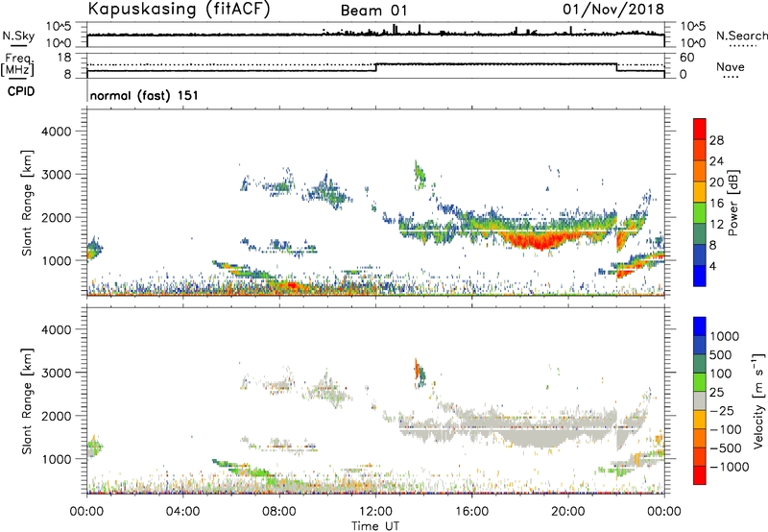Click the '4000' tick on power panel
The width and height of the screenshot is (768, 532).
click(x=57, y=132)
